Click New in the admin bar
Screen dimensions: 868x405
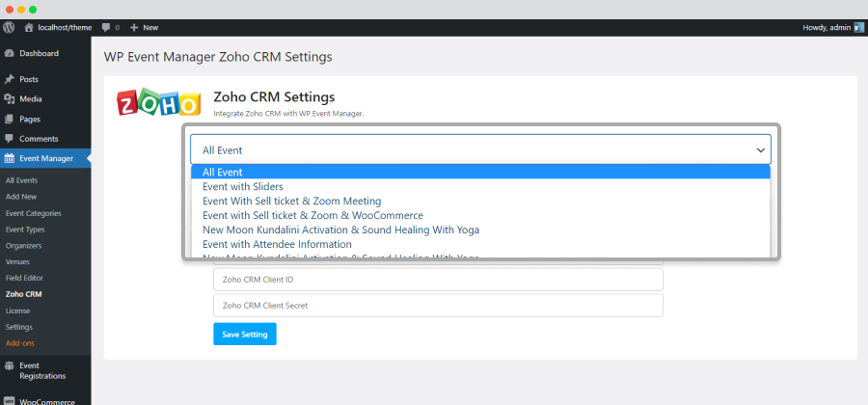coord(150,27)
